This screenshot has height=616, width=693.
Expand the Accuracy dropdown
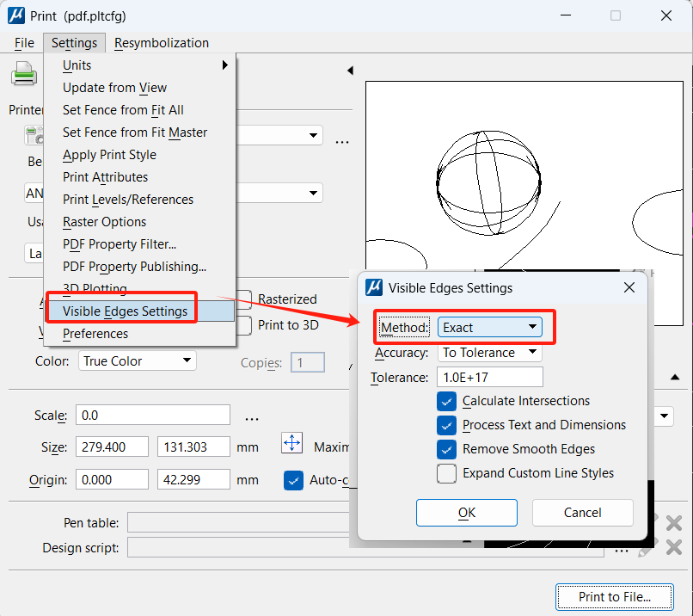(489, 353)
